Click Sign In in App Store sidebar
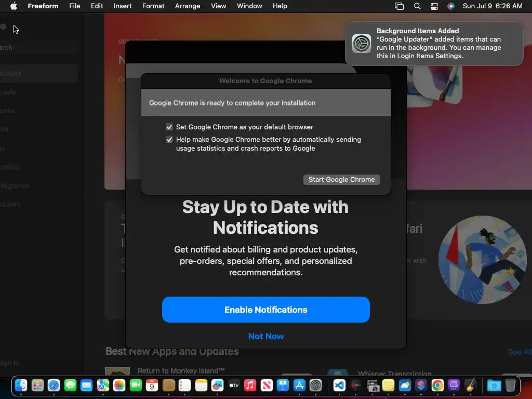Viewport: 532px width, 399px height. click(9, 363)
